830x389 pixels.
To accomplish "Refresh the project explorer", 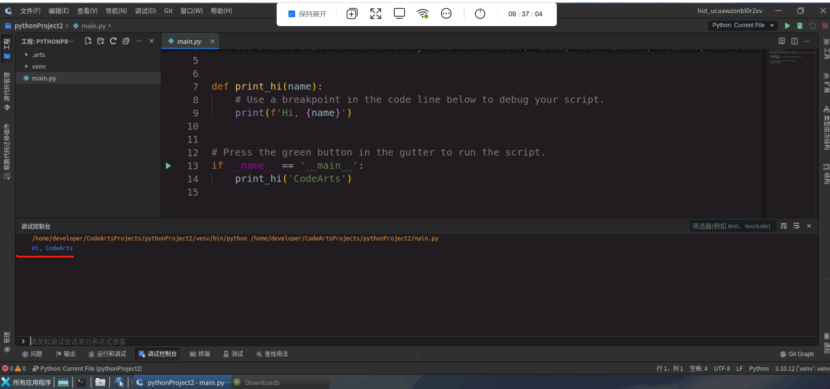I will (113, 41).
